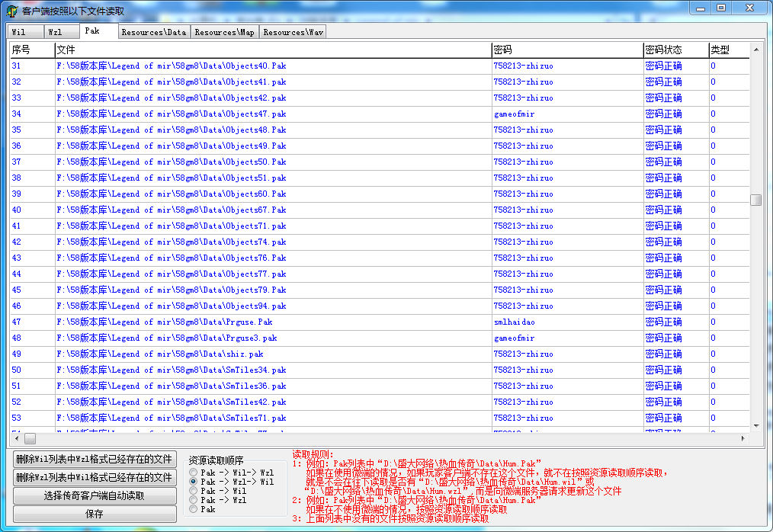
Task: Click the gameofmir password in row 34
Action: (x=514, y=114)
